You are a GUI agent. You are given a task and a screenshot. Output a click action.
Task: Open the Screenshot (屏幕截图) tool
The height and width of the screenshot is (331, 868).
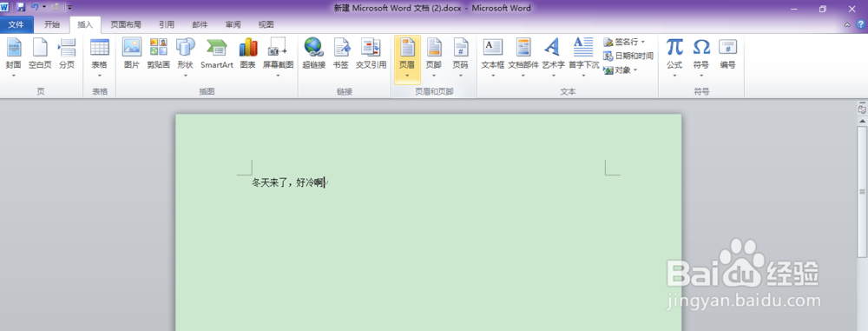(x=278, y=57)
